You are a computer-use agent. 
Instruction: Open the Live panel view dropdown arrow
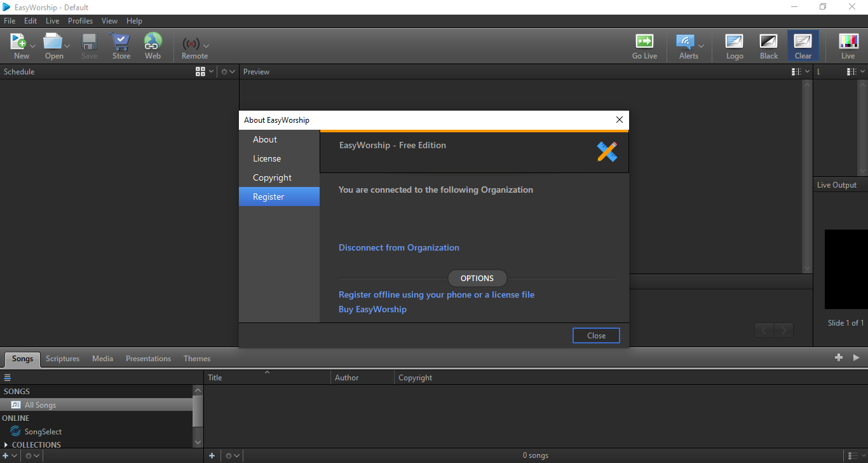(862, 72)
